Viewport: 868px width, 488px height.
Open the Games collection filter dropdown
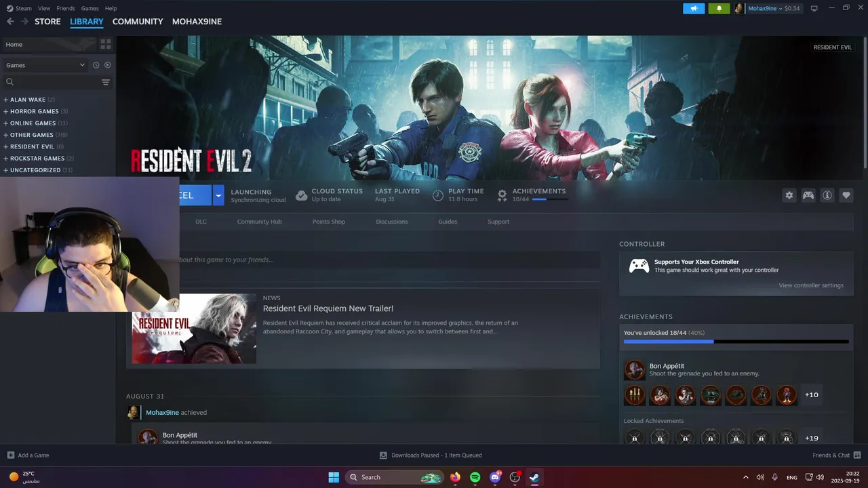click(x=45, y=65)
